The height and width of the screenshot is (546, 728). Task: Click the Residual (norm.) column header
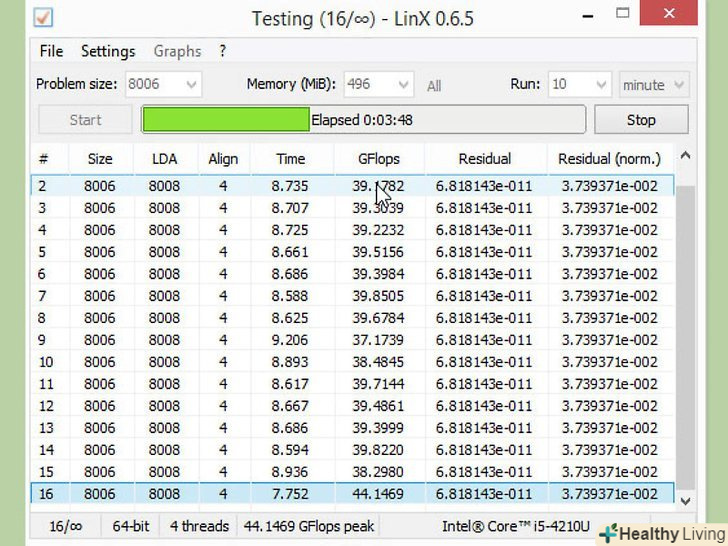(610, 159)
